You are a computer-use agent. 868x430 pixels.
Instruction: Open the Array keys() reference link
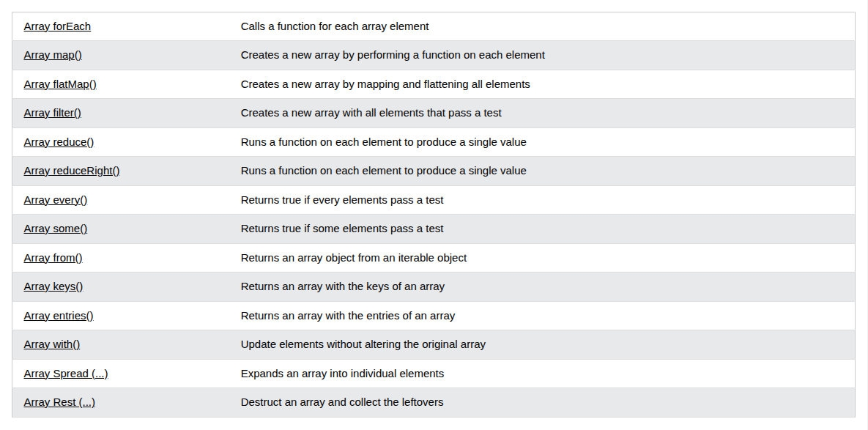[53, 286]
